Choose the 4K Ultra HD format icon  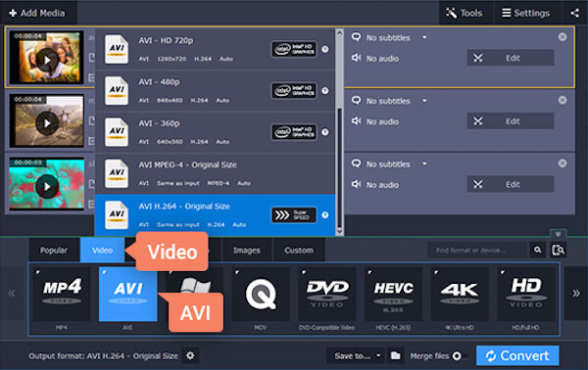click(460, 294)
